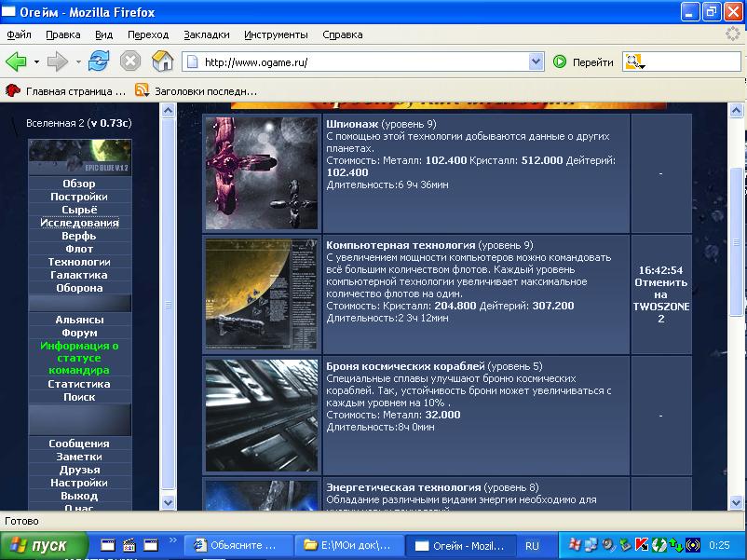Go to Флот in the sidebar
Viewport: 747px width, 560px height.
pos(79,249)
